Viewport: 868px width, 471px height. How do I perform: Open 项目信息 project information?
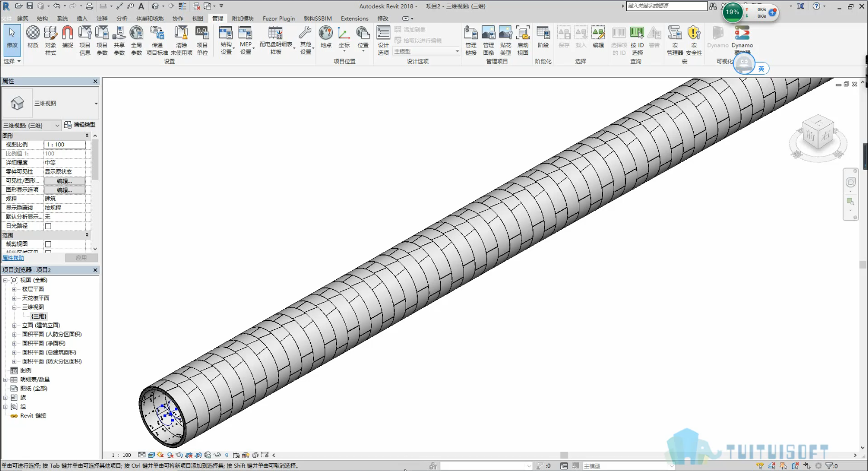(x=85, y=41)
